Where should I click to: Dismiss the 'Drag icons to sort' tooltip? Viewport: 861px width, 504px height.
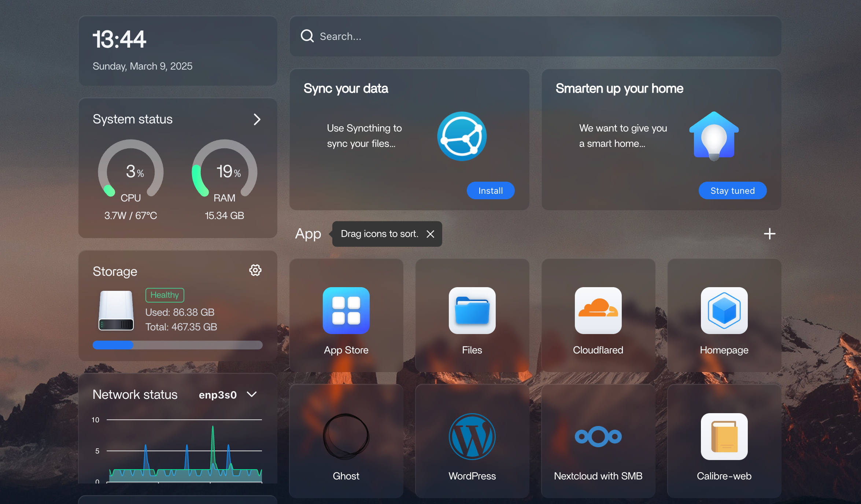pos(430,234)
